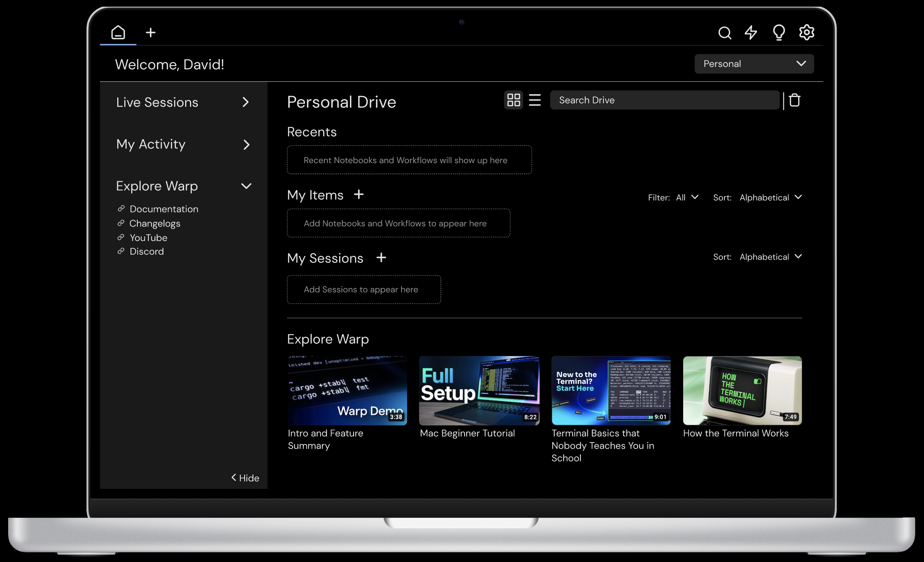Click the Documentation link icon

(121, 209)
